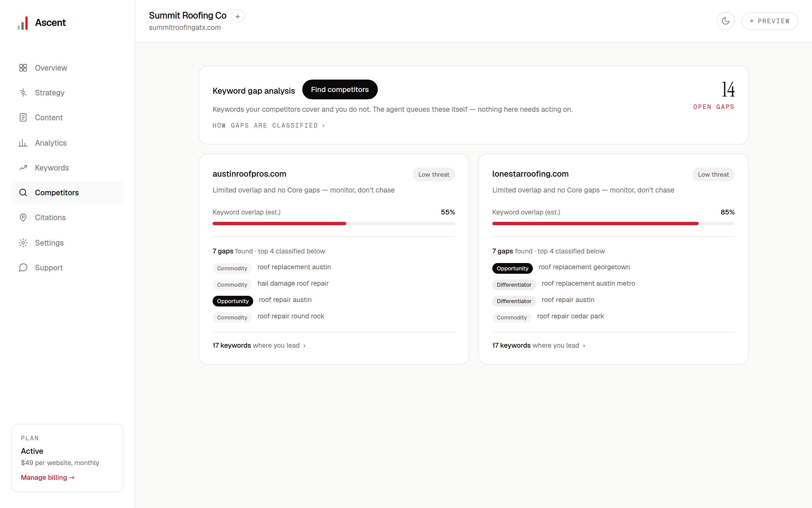Click the Summit Roofing Co site name
The image size is (812, 508).
pos(187,16)
